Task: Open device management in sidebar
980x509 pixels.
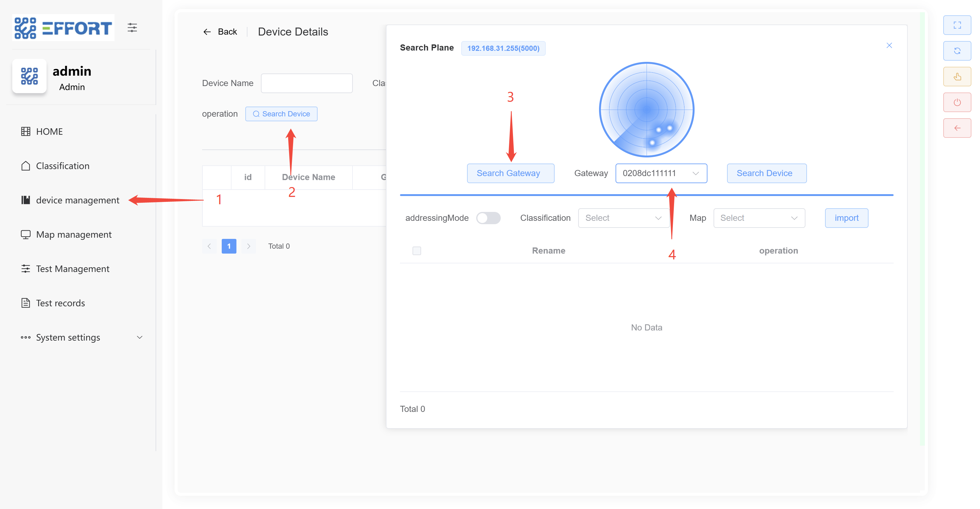Action: pyautogui.click(x=77, y=200)
